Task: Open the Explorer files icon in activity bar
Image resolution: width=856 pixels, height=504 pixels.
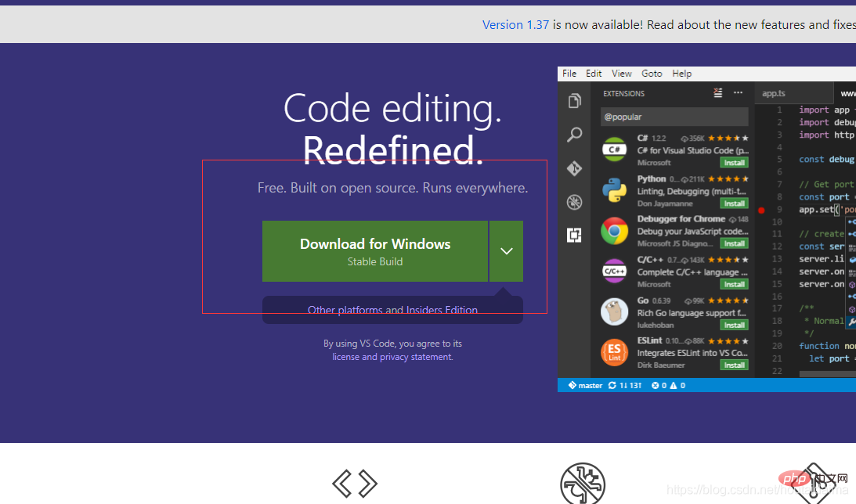Action: [x=574, y=101]
